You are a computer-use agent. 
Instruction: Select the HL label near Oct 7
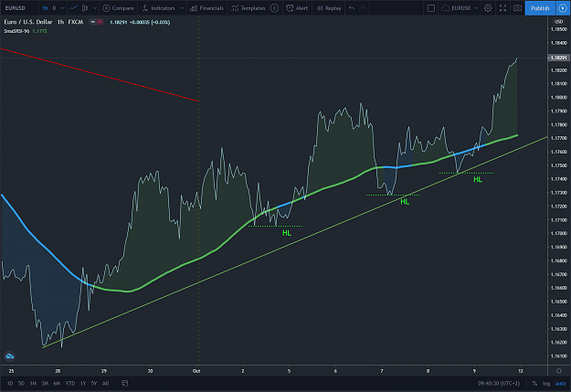(x=405, y=201)
